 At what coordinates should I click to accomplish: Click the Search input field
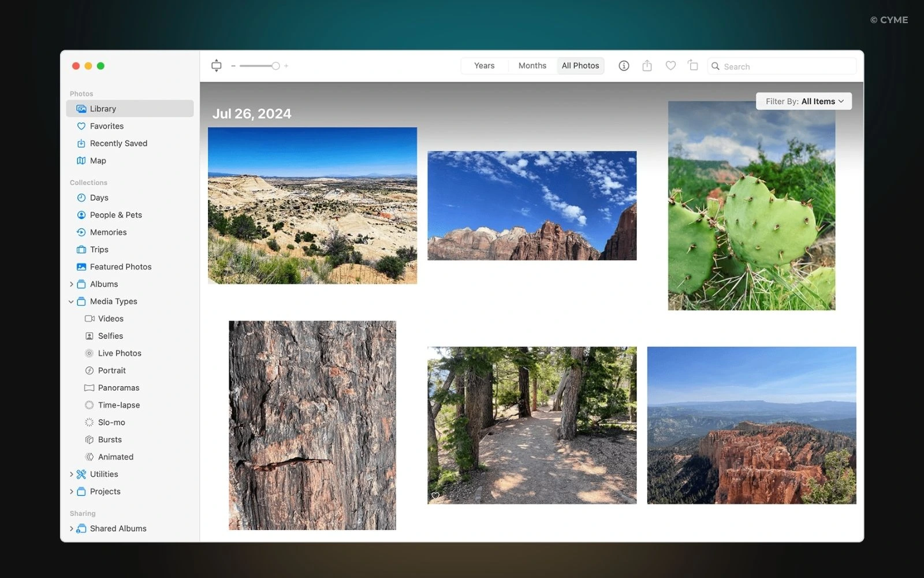coord(782,66)
